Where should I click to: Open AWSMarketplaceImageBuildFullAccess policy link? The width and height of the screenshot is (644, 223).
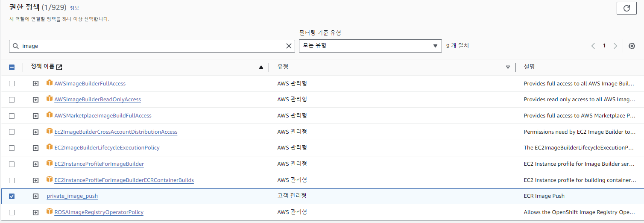(103, 116)
